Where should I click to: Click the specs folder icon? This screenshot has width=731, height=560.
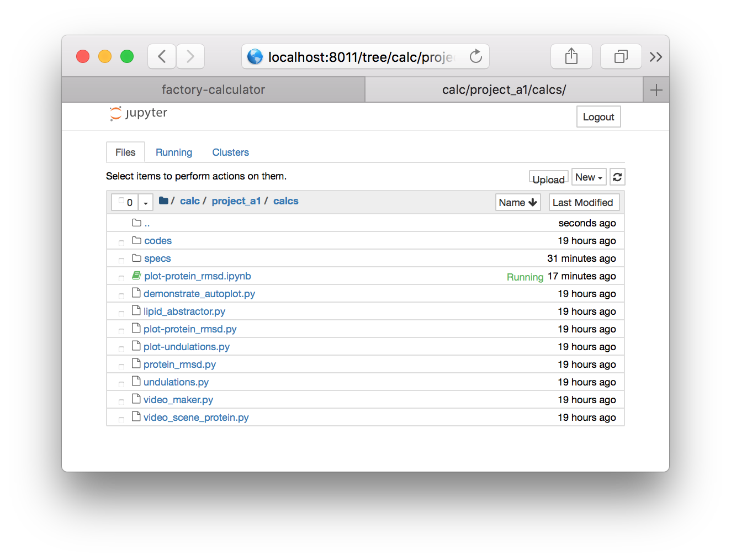point(136,258)
